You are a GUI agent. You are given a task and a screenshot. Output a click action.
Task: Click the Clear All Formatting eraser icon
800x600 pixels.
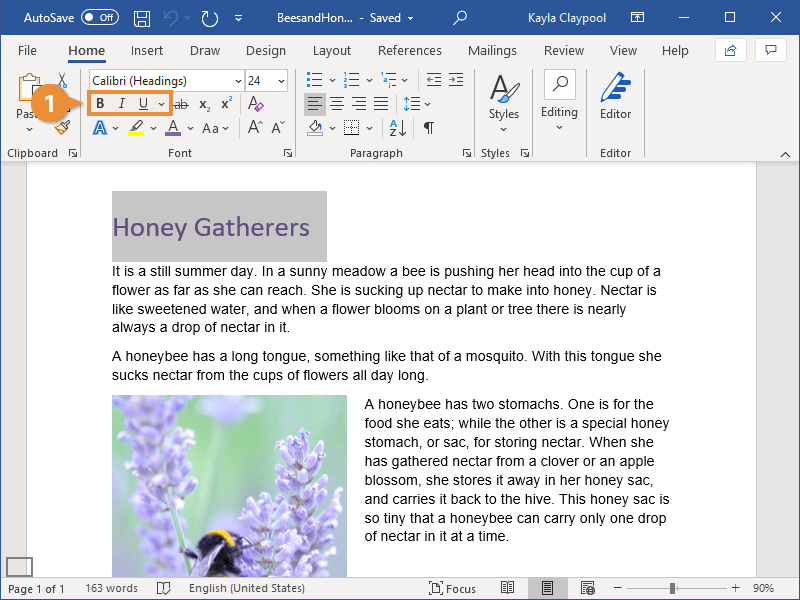(x=255, y=104)
